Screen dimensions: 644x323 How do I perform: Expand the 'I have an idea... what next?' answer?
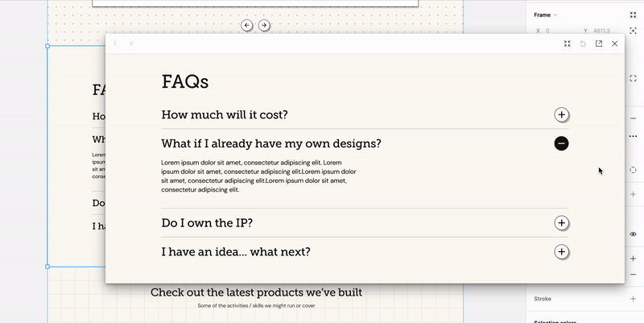561,252
